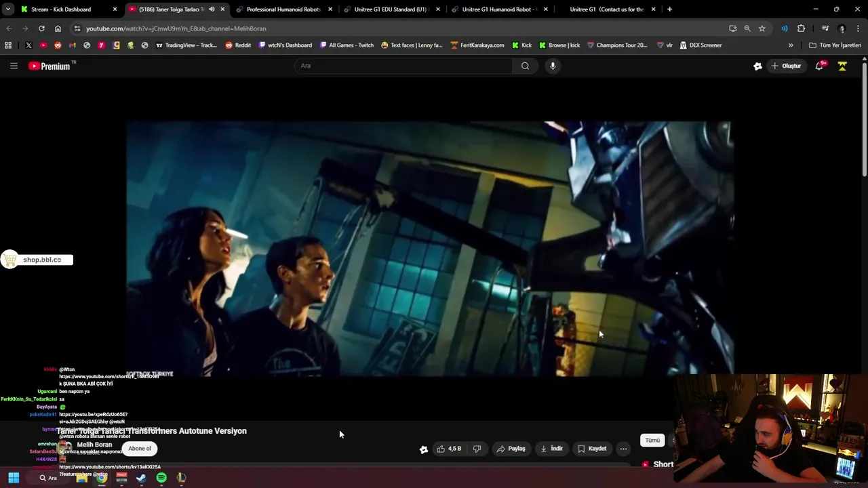The width and height of the screenshot is (868, 488).
Task: Subscribe with the Abone ol button
Action: (x=140, y=449)
